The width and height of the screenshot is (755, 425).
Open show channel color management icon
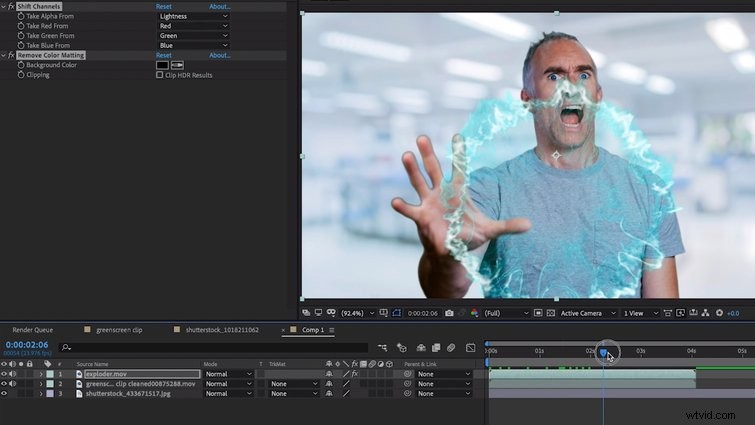click(474, 313)
